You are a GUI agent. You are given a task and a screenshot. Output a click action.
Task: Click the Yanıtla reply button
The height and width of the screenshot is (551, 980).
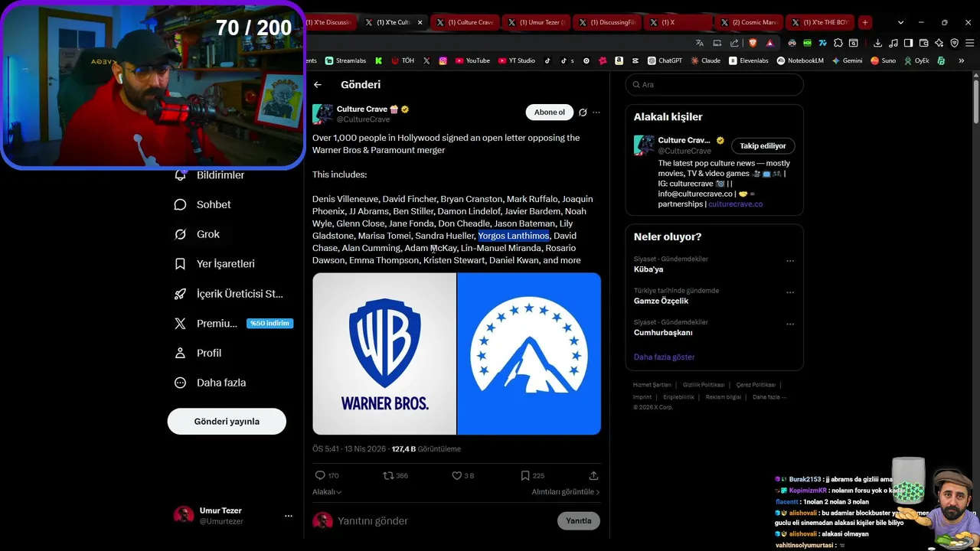(x=579, y=521)
